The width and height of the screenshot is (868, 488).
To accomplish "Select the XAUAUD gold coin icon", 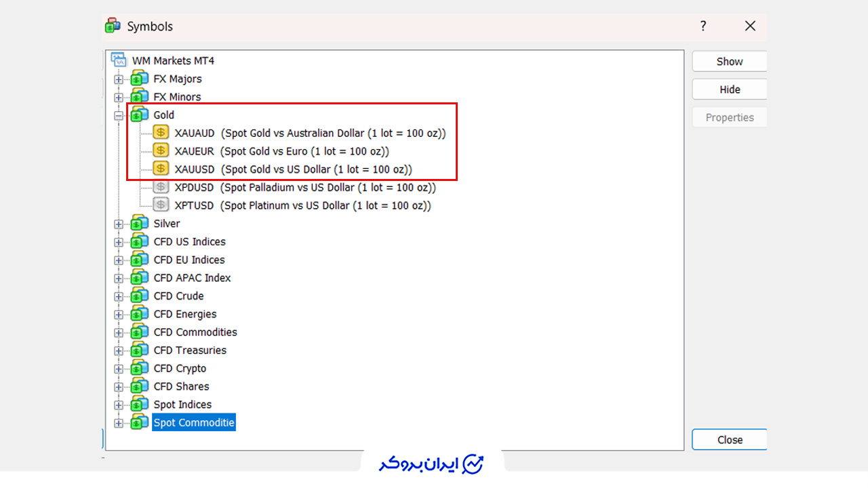I will pyautogui.click(x=161, y=133).
